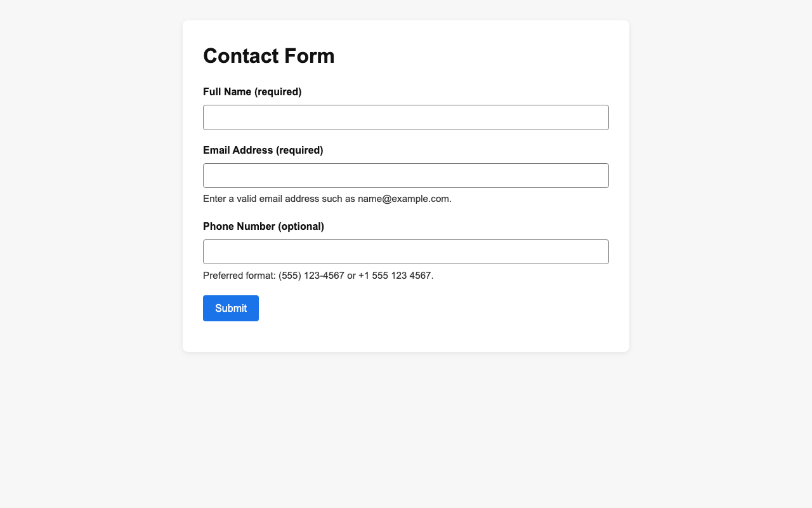The width and height of the screenshot is (812, 508).
Task: Select the phone number format hint text
Action: (318, 275)
